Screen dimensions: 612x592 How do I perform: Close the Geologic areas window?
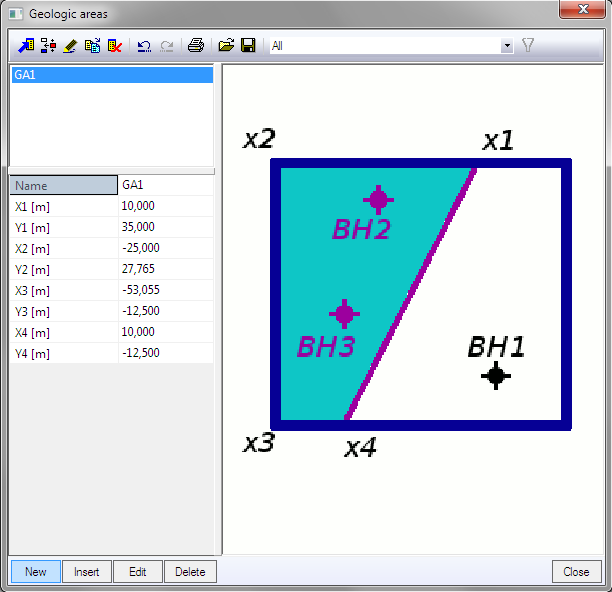pyautogui.click(x=583, y=9)
